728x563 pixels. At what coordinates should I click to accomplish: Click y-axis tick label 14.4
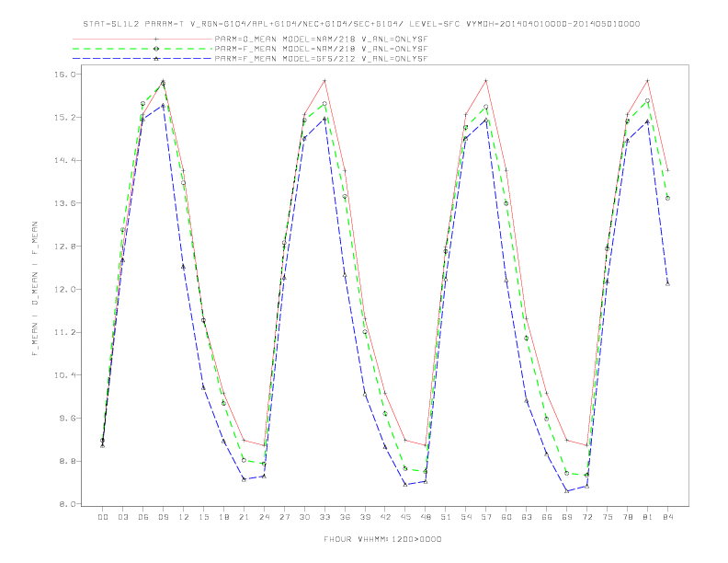click(64, 160)
